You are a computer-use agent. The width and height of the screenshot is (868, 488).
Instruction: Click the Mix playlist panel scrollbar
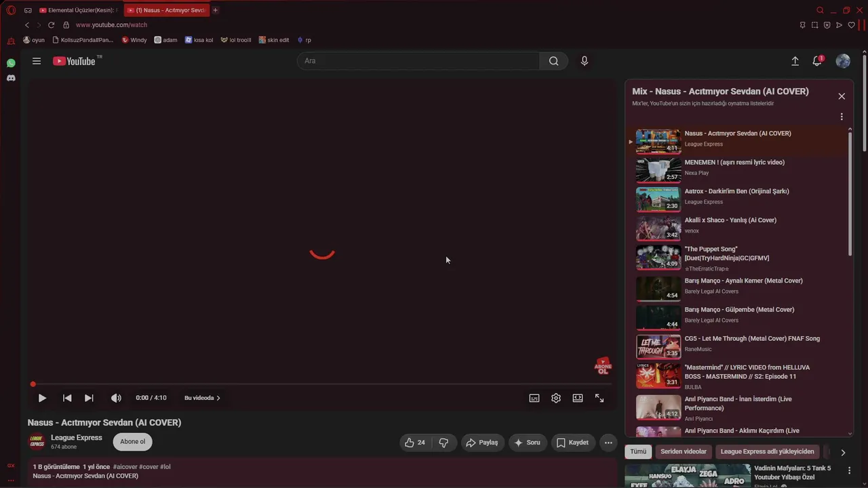850,193
